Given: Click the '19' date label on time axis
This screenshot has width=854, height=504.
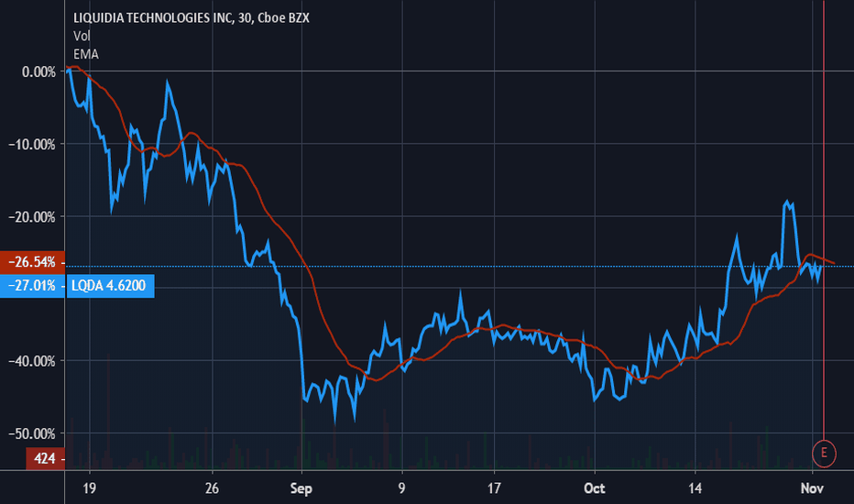Looking at the screenshot, I should pyautogui.click(x=89, y=488).
